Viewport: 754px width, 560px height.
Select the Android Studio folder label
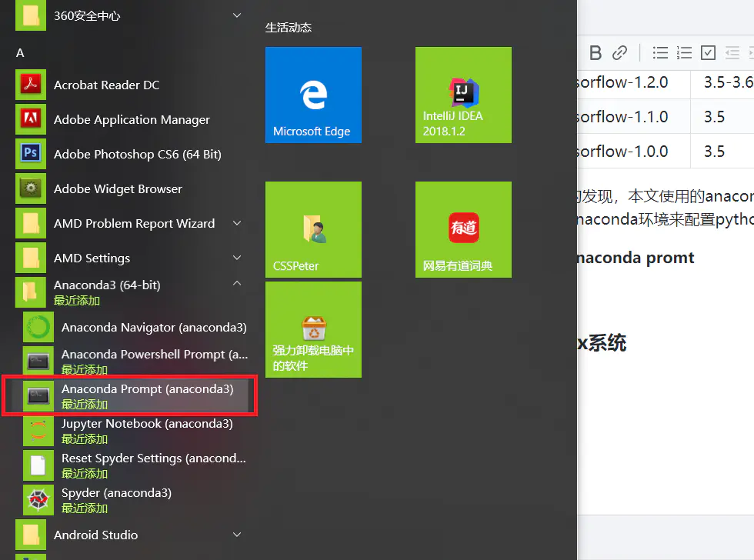(95, 535)
